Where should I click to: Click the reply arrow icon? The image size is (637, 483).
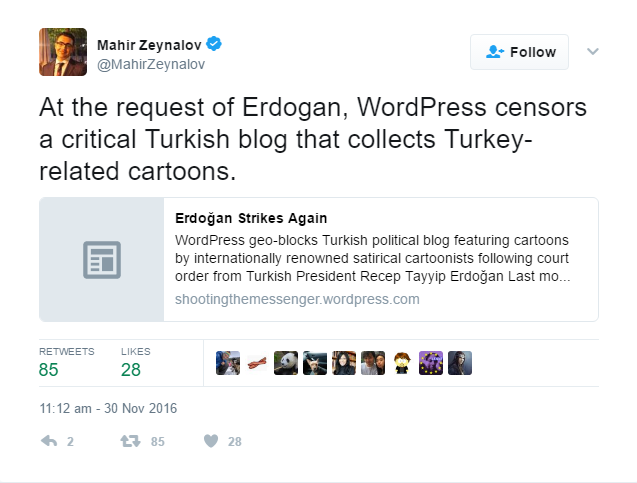click(x=49, y=441)
